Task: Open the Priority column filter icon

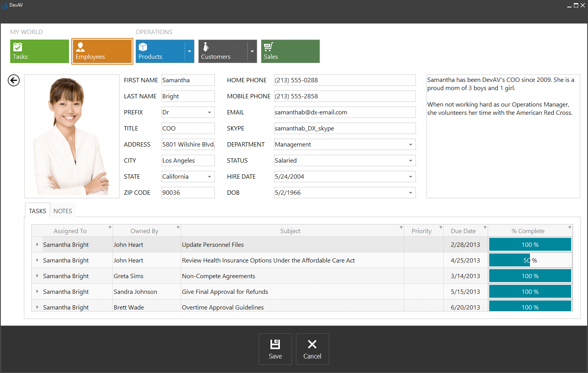Action: pyautogui.click(x=440, y=227)
